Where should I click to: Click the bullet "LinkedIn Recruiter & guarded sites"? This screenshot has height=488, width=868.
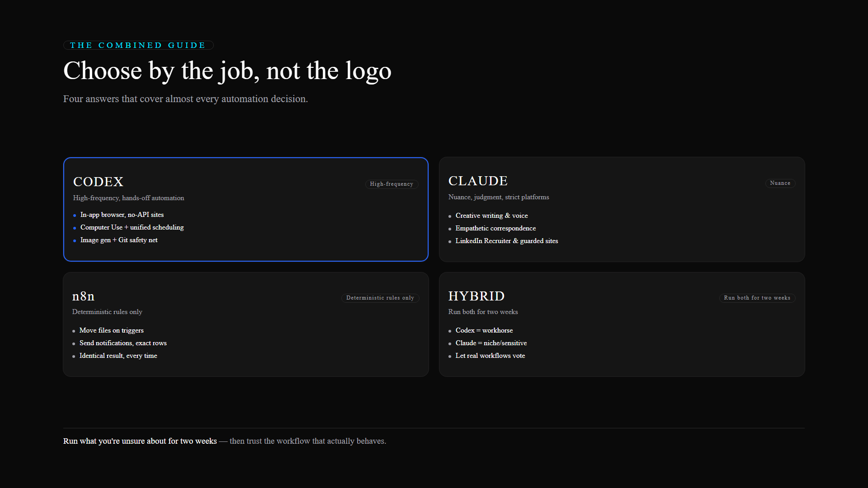click(507, 241)
